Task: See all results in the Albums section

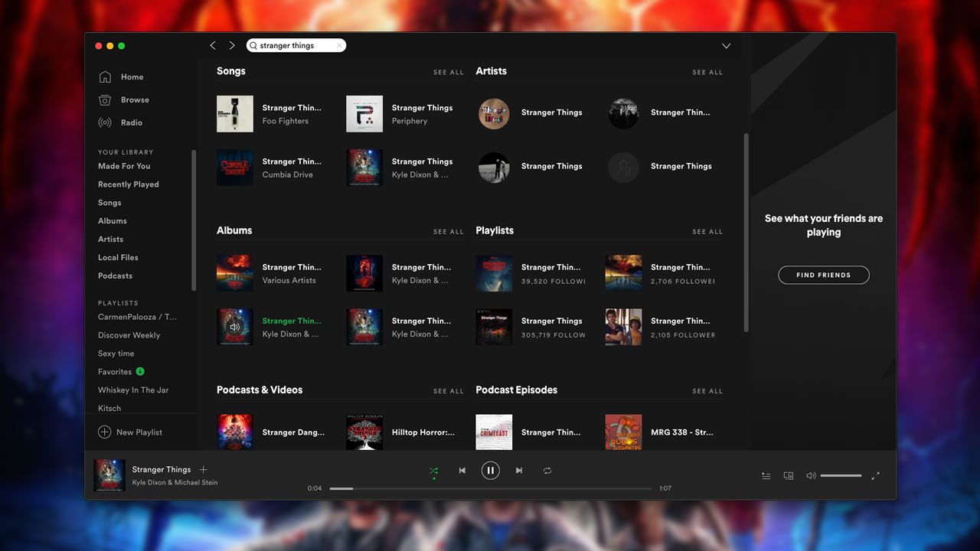Action: (448, 232)
